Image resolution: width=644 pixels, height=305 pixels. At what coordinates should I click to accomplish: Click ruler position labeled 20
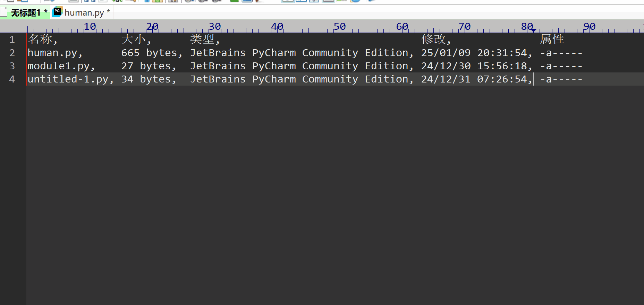(152, 26)
